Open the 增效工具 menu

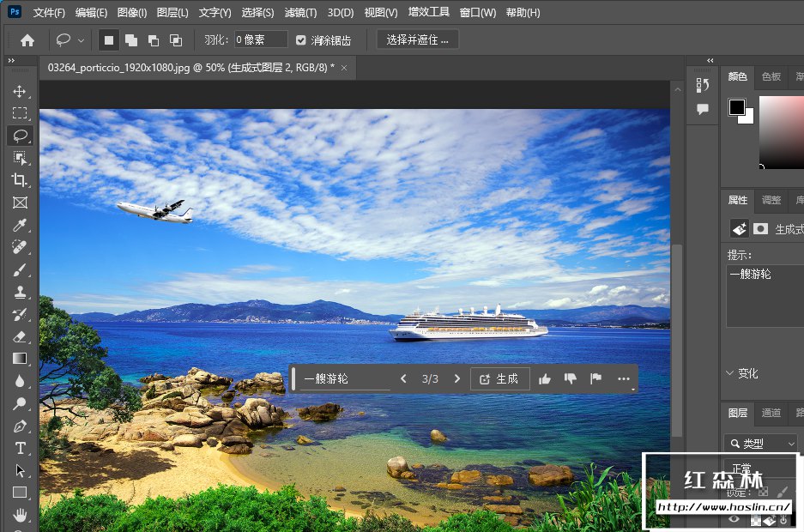(429, 12)
